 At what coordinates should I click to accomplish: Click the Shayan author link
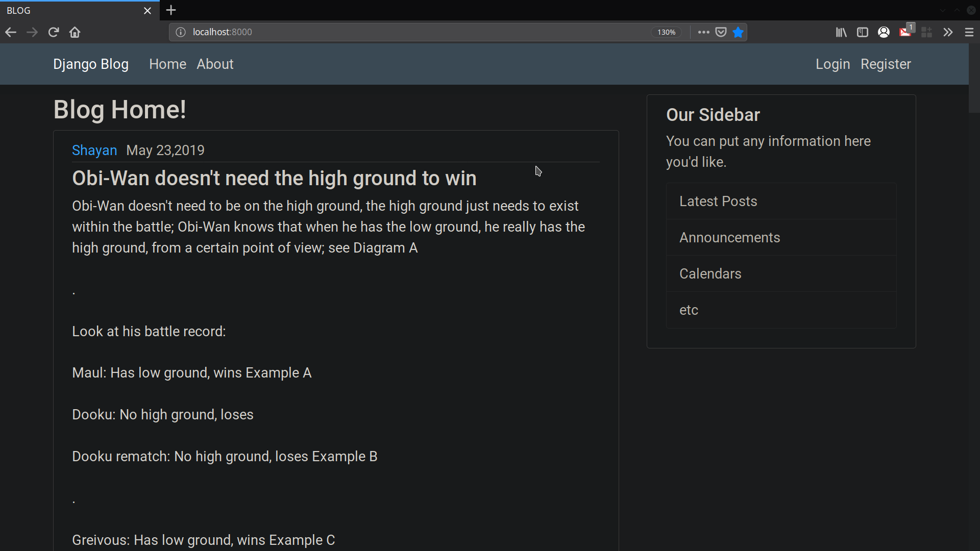(x=94, y=151)
